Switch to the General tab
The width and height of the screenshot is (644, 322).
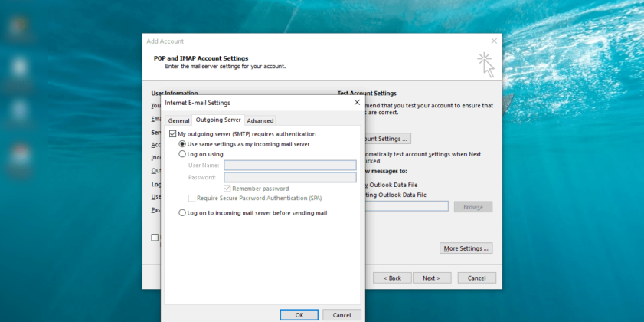(178, 120)
